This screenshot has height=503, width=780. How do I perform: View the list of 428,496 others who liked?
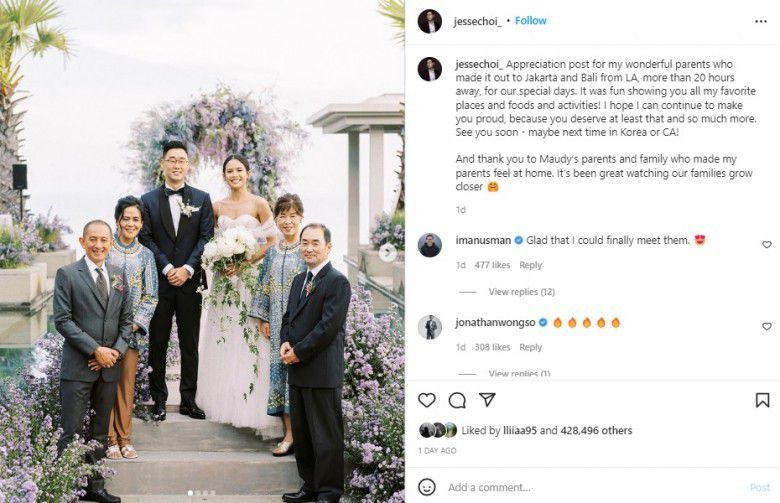(x=603, y=431)
